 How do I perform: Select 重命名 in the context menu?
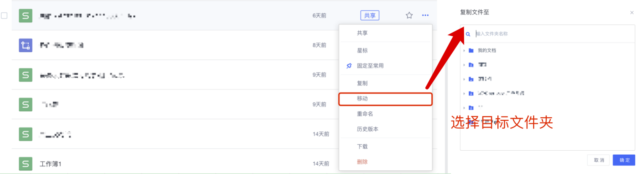(x=364, y=114)
